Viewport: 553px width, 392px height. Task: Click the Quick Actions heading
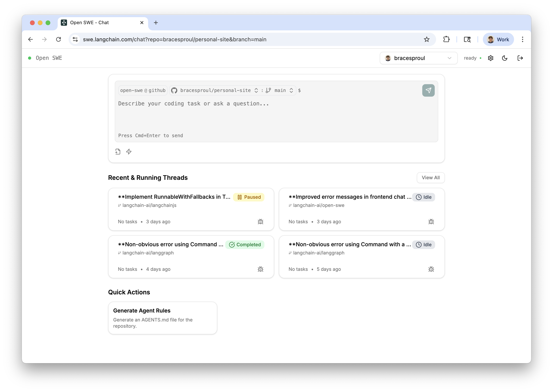click(x=129, y=292)
